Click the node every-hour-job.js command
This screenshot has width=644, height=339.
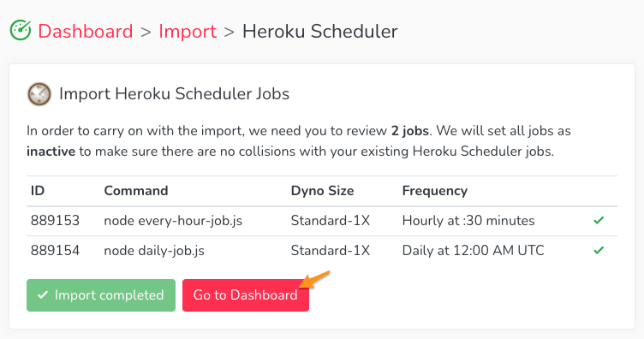coord(173,221)
